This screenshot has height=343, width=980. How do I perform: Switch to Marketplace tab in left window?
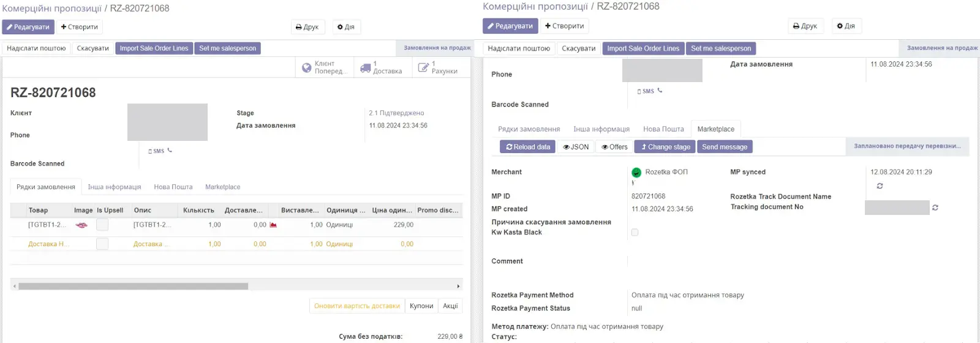pyautogui.click(x=223, y=187)
